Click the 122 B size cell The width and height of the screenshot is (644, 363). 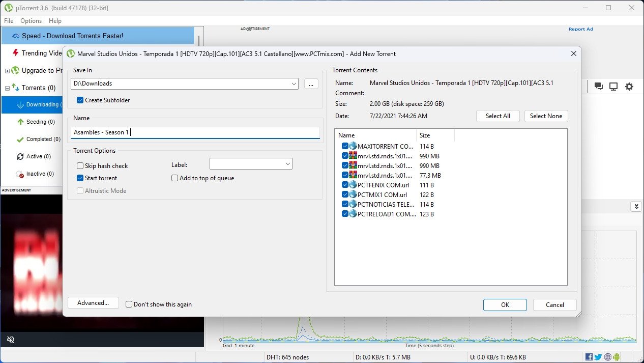pyautogui.click(x=427, y=194)
